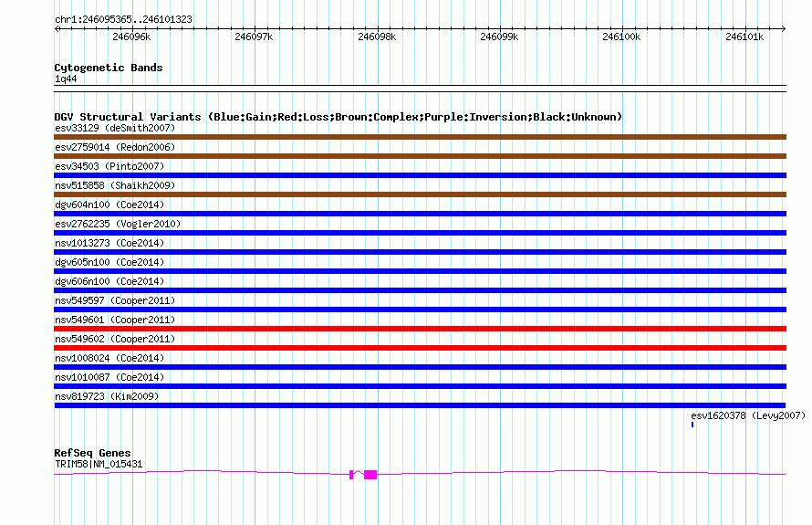Screen dimensions: 812x525
Task: Open the esv34503 (Pinto2007) variant label
Action: pyautogui.click(x=109, y=166)
